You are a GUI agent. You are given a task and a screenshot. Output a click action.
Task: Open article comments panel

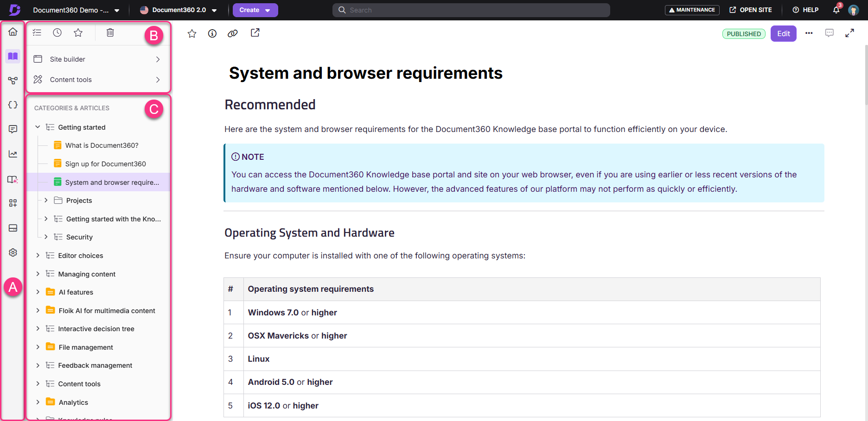click(x=830, y=33)
